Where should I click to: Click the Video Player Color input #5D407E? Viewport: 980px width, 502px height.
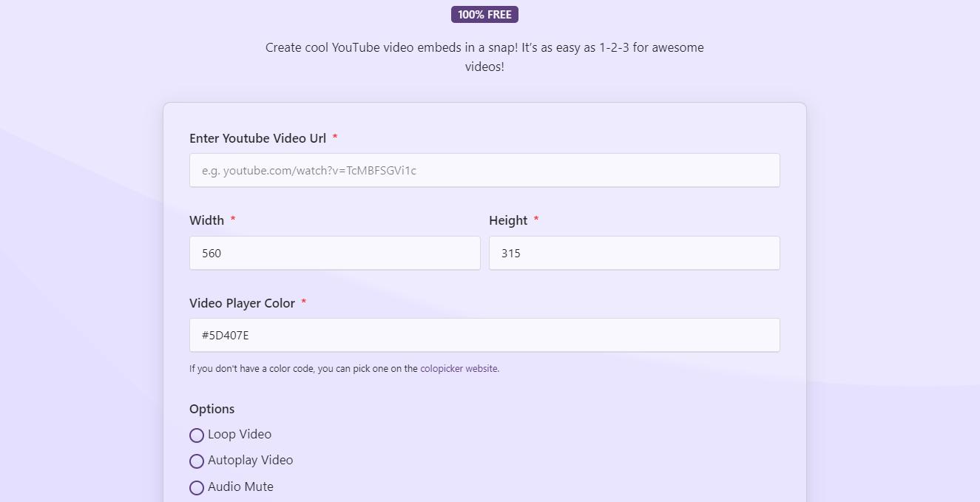484,335
